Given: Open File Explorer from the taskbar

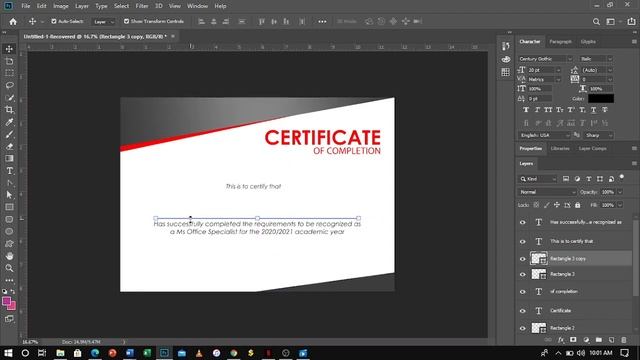Looking at the screenshot, I should [60, 353].
